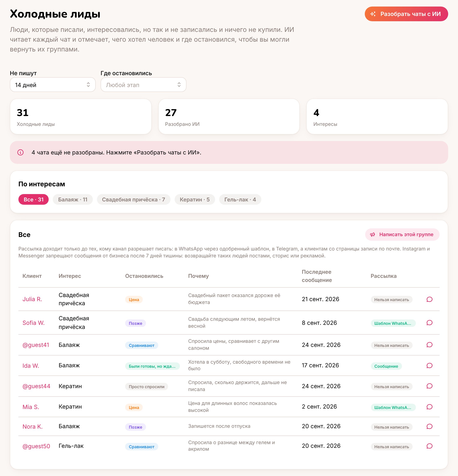Image resolution: width=458 pixels, height=476 pixels.
Task: Open chat icon for @guest50 row
Action: (x=429, y=446)
